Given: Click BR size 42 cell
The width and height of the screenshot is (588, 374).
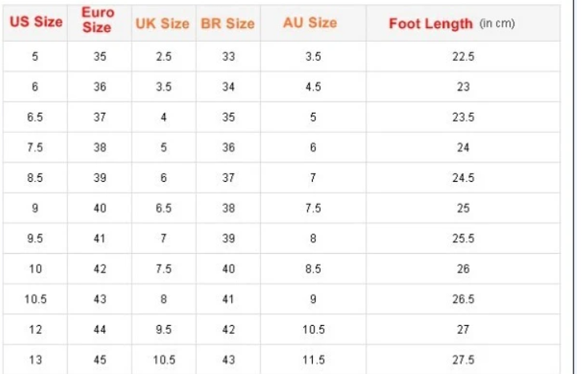Looking at the screenshot, I should click(228, 329).
